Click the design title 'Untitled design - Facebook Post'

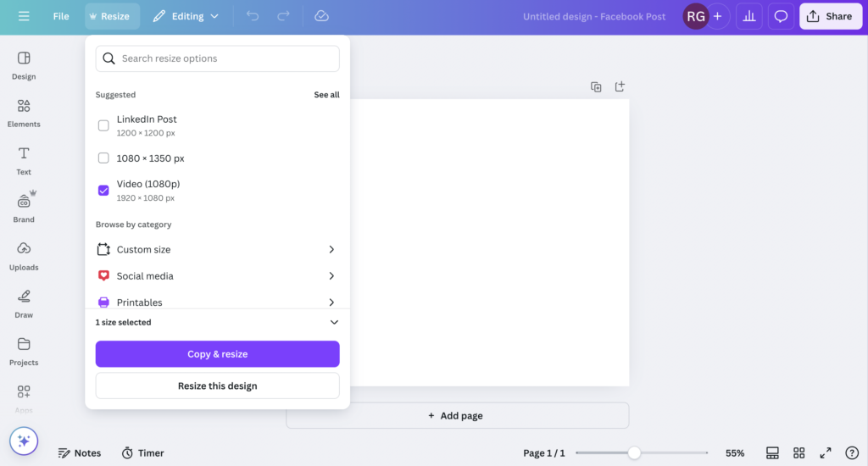pos(594,16)
